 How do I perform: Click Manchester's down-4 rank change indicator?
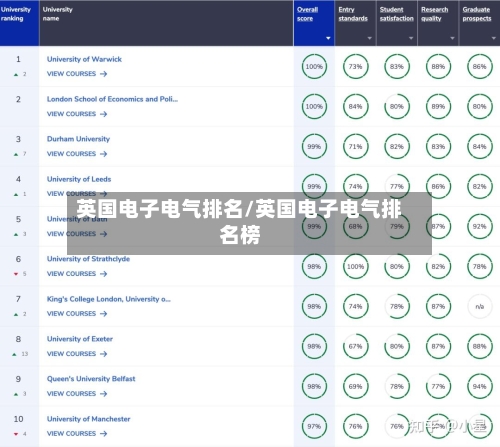point(20,434)
